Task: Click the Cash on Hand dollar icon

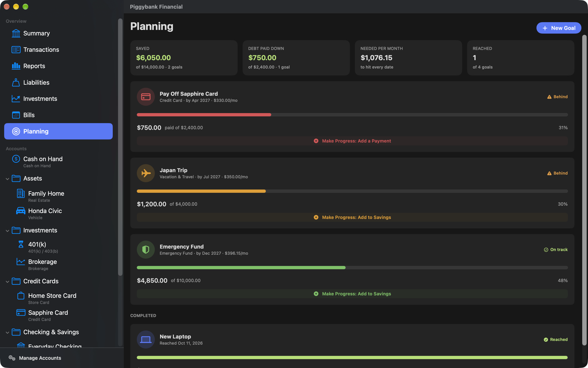Action: point(16,159)
